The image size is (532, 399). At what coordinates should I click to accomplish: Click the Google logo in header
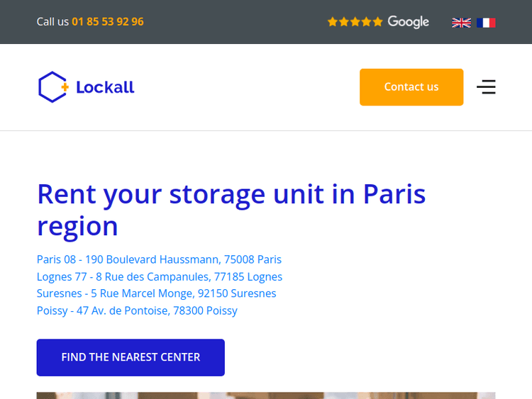[x=409, y=22]
